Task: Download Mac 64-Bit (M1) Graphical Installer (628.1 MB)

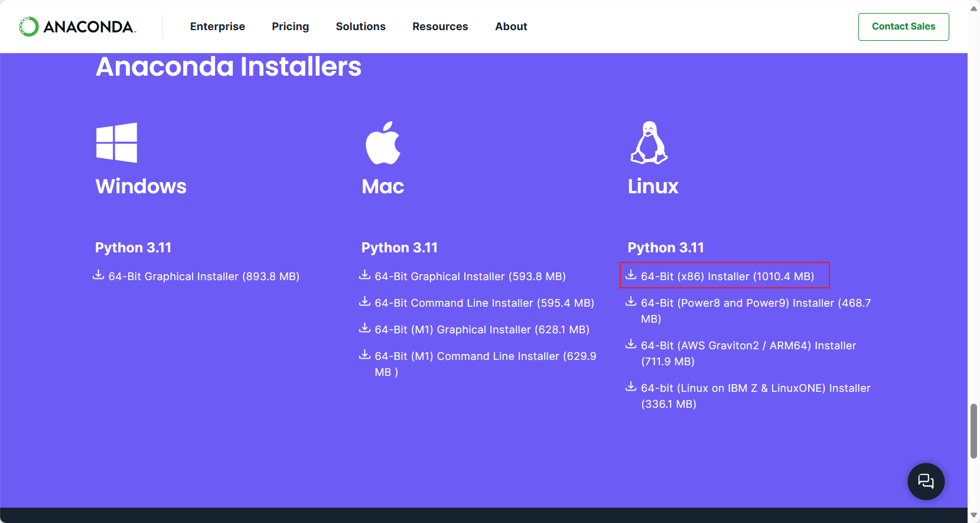Action: point(482,330)
